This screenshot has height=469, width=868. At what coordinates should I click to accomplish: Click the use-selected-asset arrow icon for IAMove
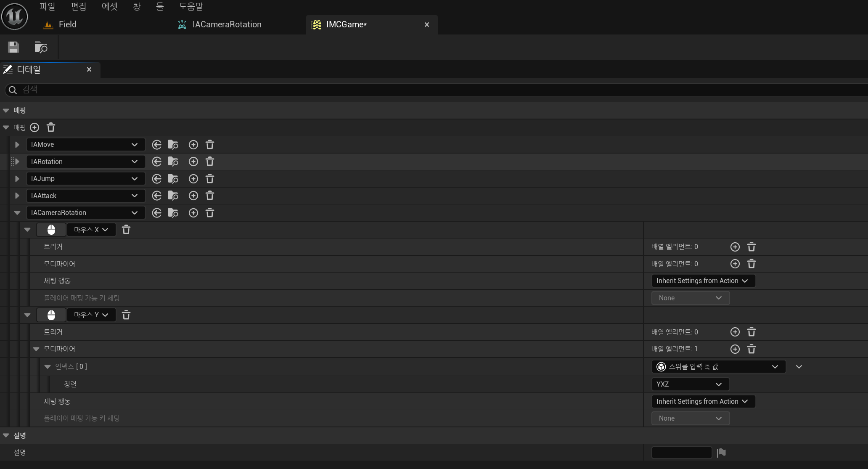(x=156, y=145)
